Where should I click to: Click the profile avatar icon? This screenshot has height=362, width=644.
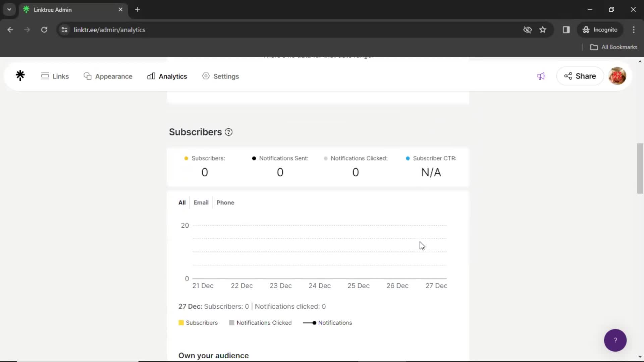pyautogui.click(x=618, y=76)
